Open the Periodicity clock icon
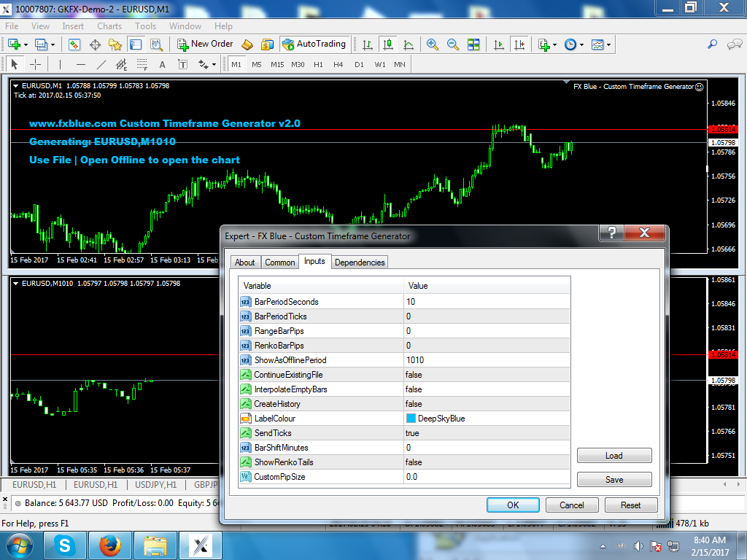The height and width of the screenshot is (560, 747). pyautogui.click(x=570, y=44)
